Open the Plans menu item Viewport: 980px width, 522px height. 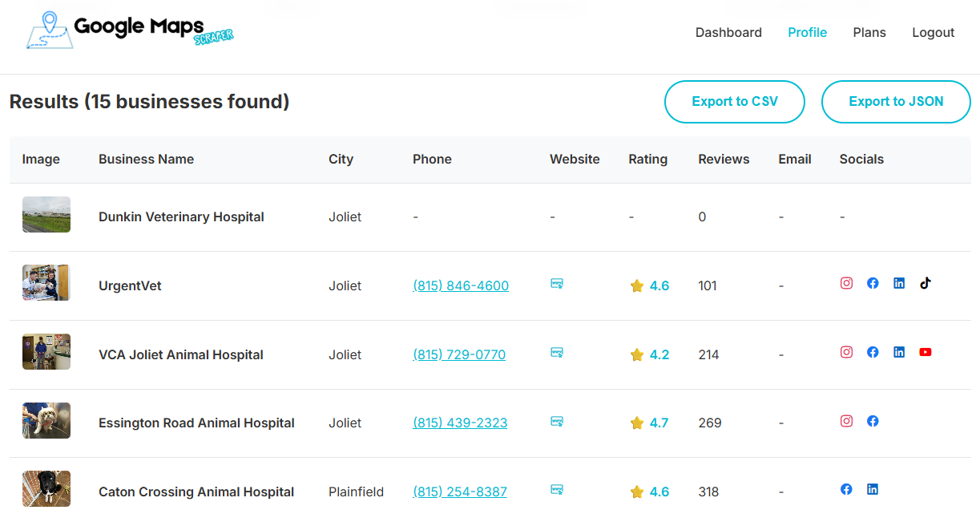pyautogui.click(x=869, y=33)
